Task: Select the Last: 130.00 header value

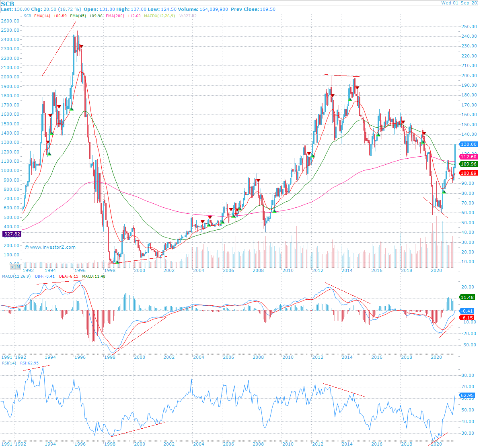Action: coord(15,9)
